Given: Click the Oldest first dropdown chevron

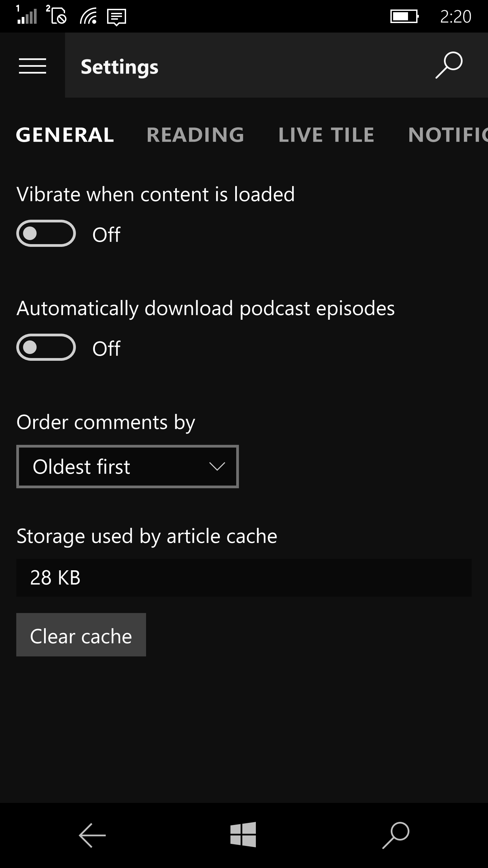Looking at the screenshot, I should [217, 467].
